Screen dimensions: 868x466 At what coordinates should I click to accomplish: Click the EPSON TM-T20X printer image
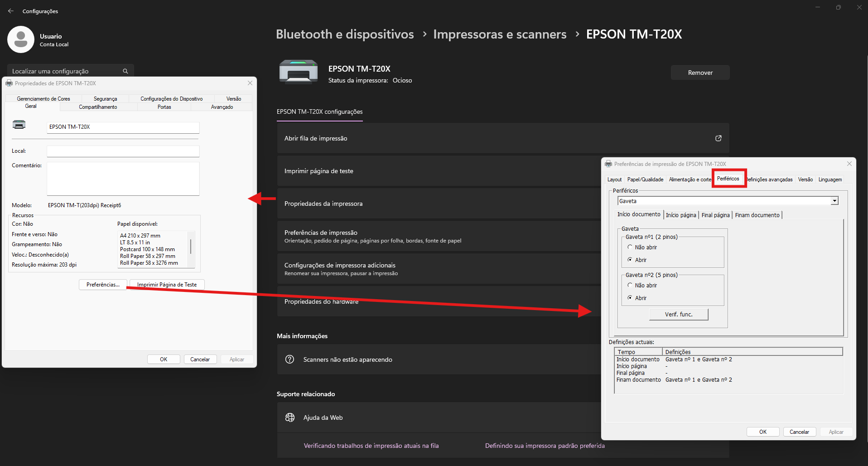[x=298, y=73]
